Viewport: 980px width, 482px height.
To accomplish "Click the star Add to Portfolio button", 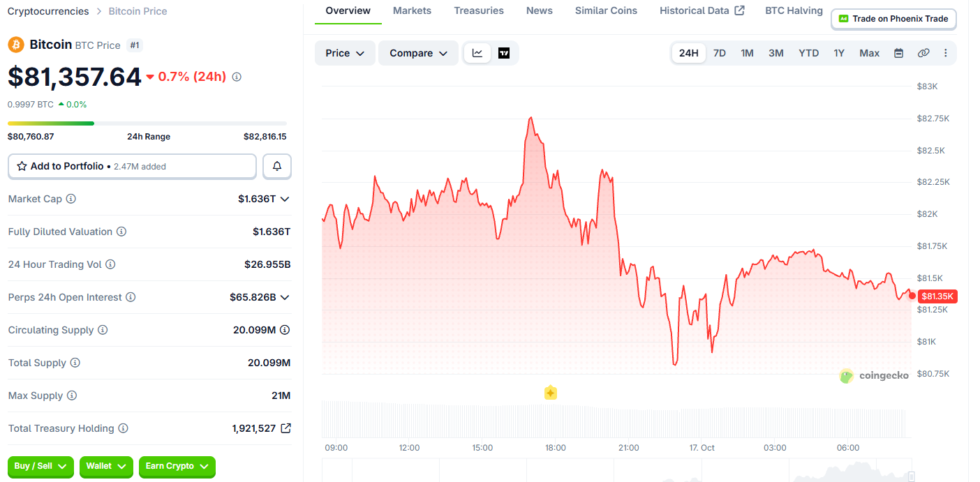I will click(132, 166).
